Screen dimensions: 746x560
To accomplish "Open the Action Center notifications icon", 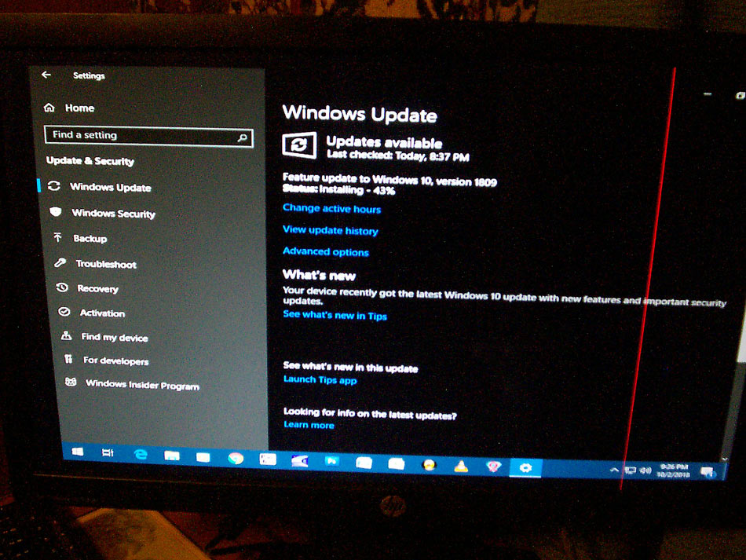I will 708,472.
